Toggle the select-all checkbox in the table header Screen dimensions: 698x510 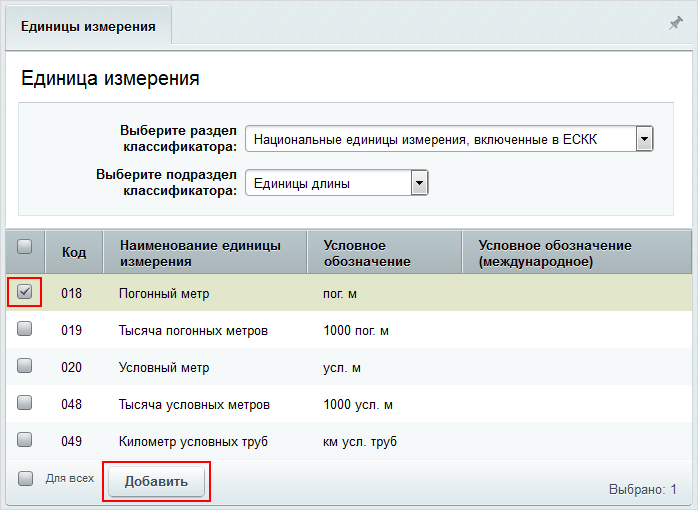(x=24, y=247)
